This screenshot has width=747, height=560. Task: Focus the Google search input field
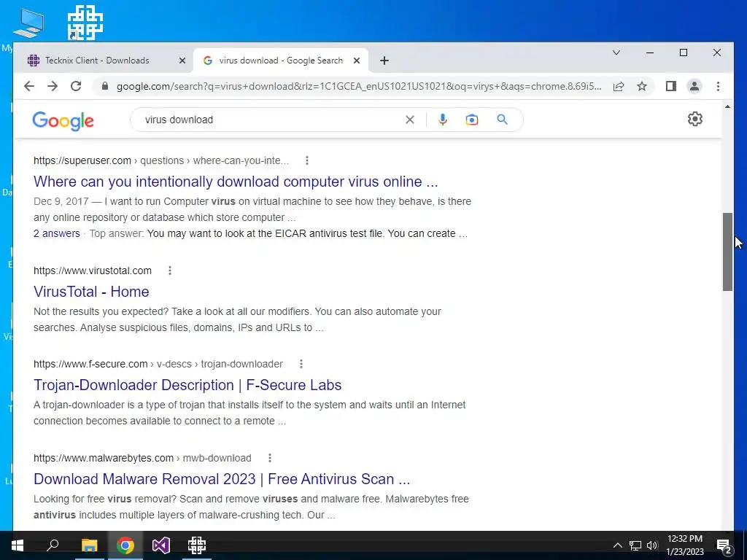(x=271, y=120)
